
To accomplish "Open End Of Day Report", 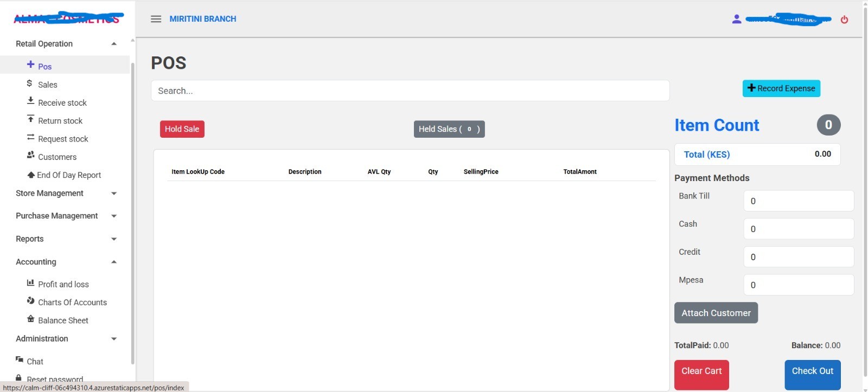I will (x=69, y=175).
